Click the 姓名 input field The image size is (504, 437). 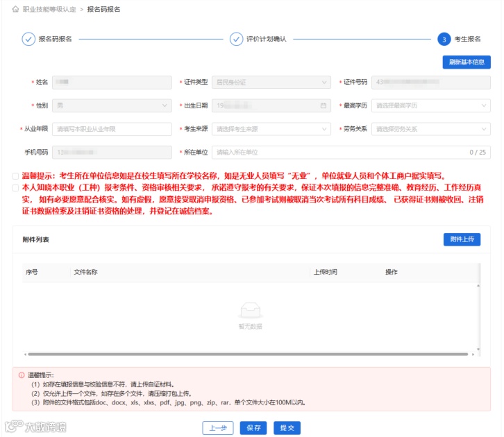112,83
